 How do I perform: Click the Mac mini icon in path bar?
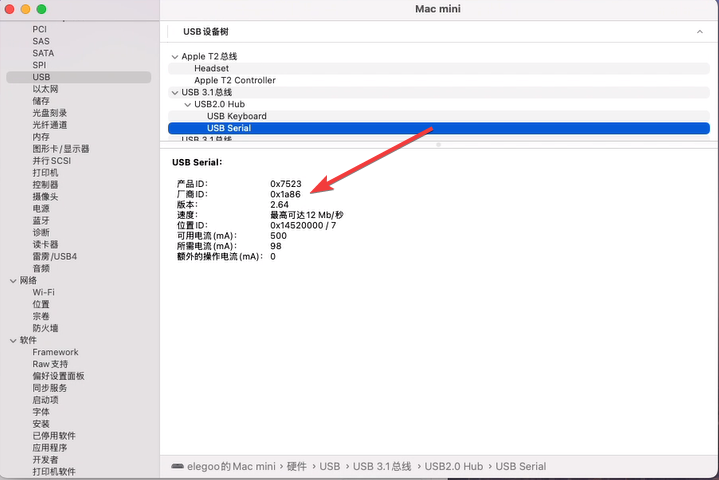[x=177, y=466]
